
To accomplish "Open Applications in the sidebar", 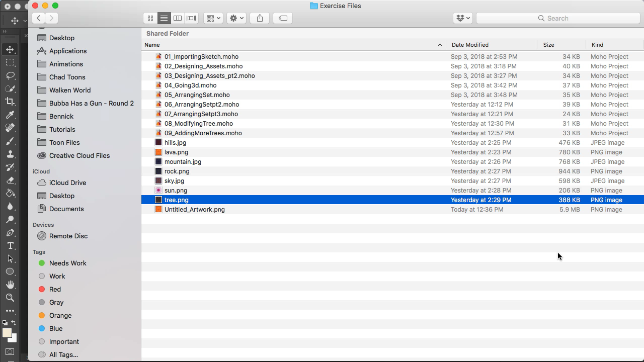I will [68, 51].
